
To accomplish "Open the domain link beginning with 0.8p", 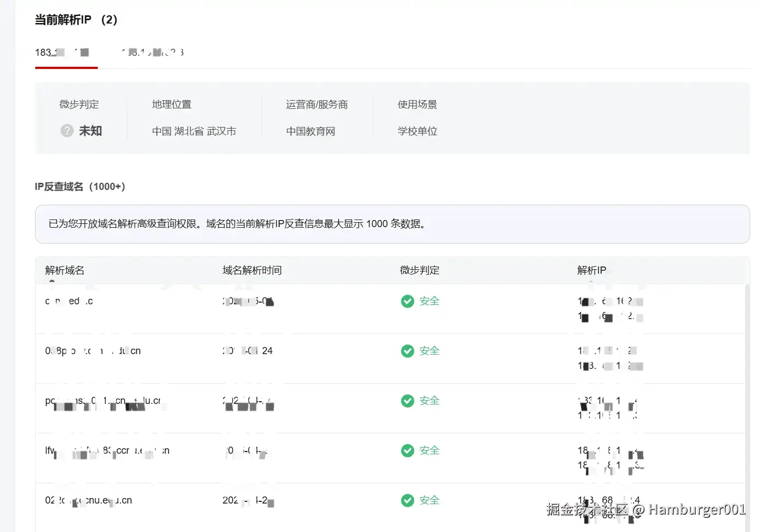I will click(x=93, y=351).
